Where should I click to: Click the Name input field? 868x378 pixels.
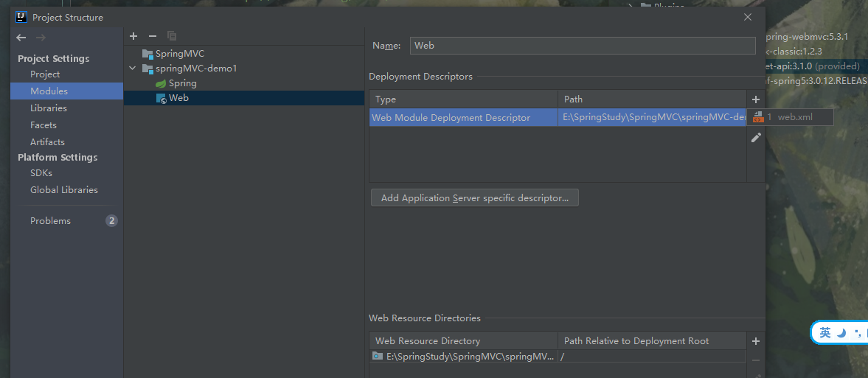pos(583,46)
